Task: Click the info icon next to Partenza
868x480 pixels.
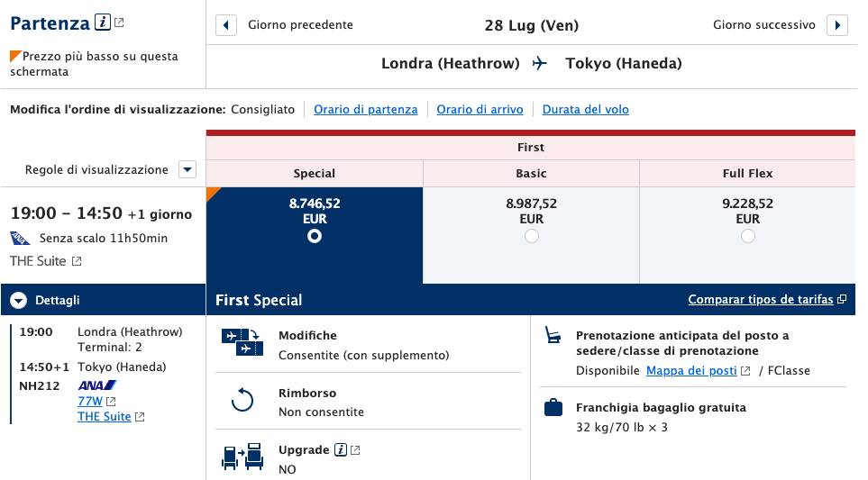Action: coord(103,23)
